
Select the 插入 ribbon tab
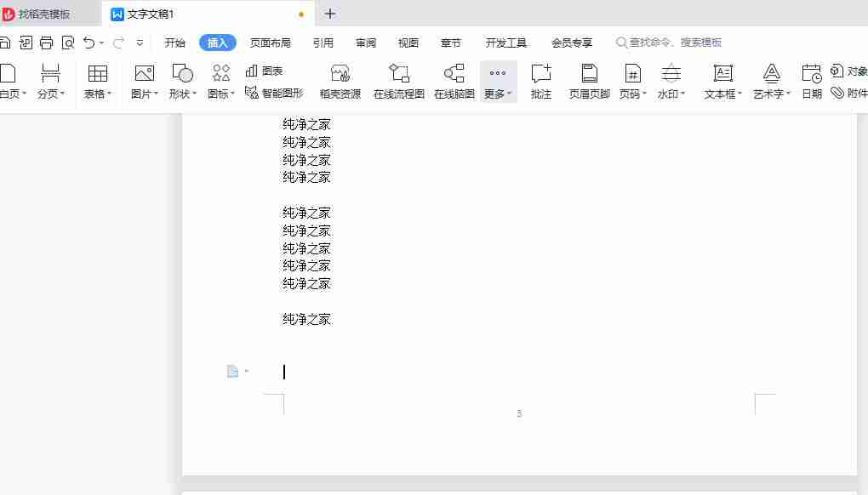point(218,43)
